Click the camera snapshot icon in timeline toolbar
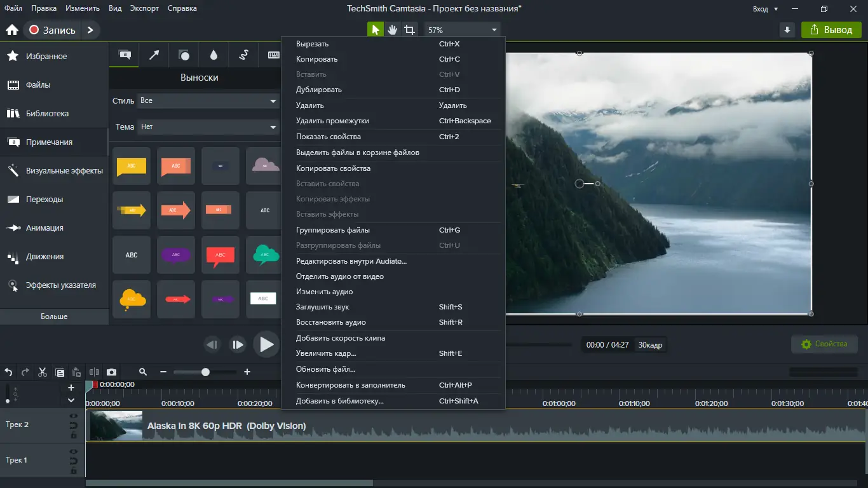 [112, 372]
